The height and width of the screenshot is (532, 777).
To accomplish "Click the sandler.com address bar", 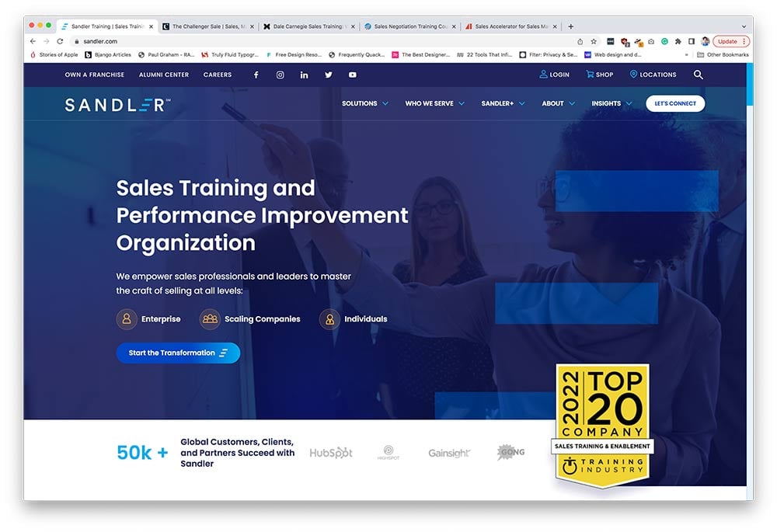I will [x=322, y=41].
